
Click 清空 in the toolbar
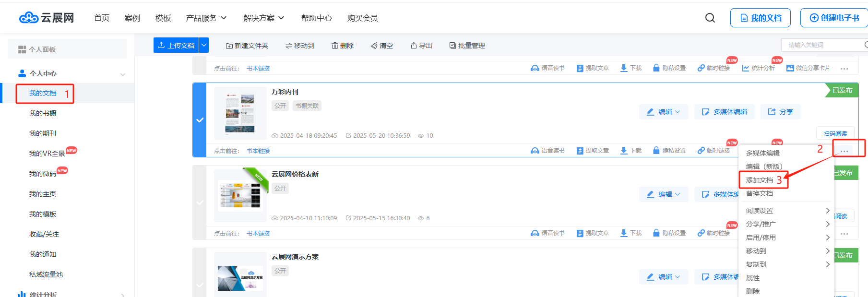382,46
